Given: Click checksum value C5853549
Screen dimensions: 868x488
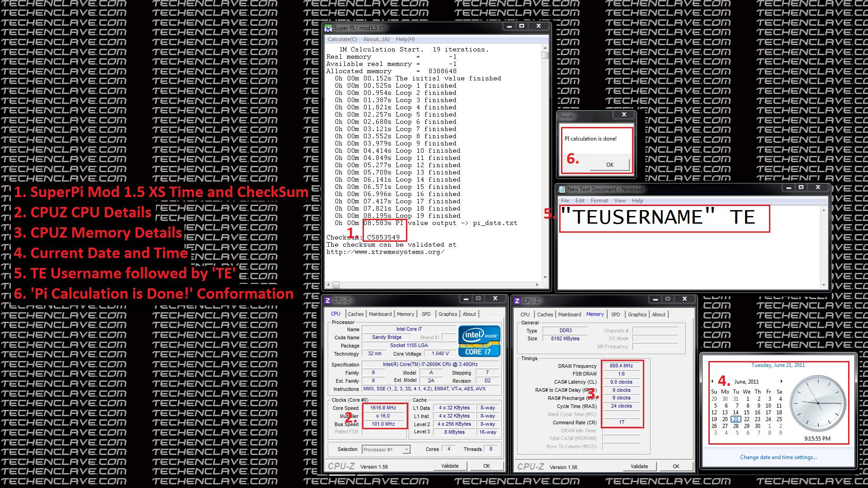Looking at the screenshot, I should [383, 237].
